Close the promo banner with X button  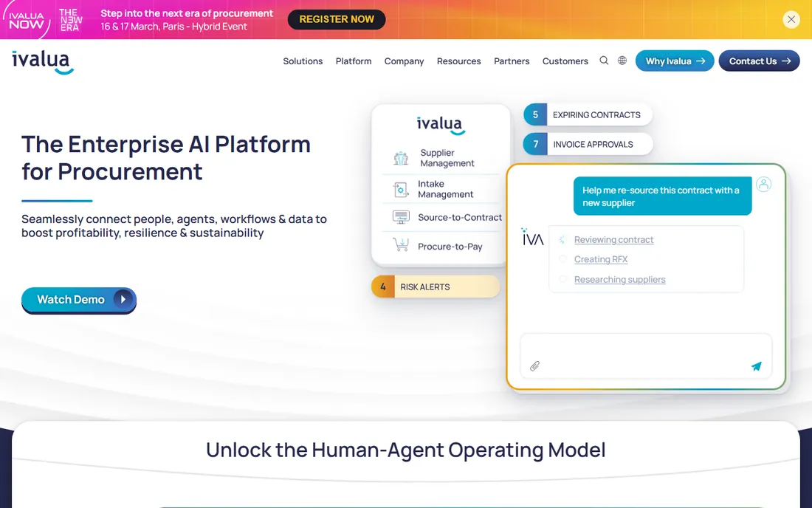(791, 20)
